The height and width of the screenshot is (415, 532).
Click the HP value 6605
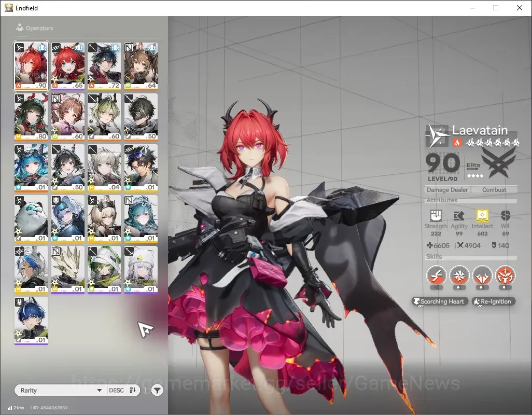point(438,245)
